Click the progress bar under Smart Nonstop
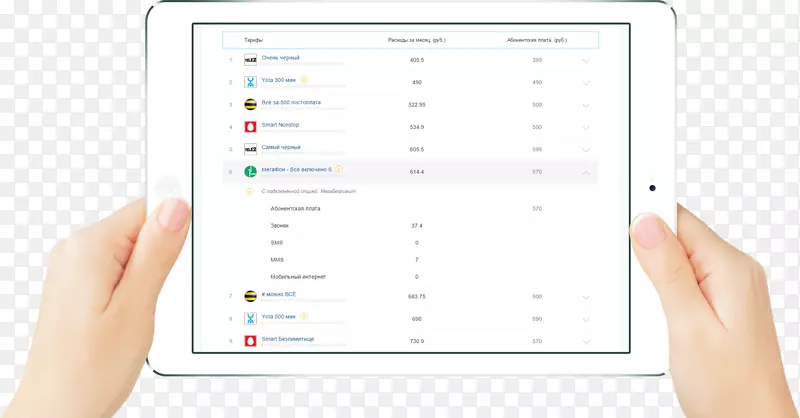 click(x=303, y=131)
